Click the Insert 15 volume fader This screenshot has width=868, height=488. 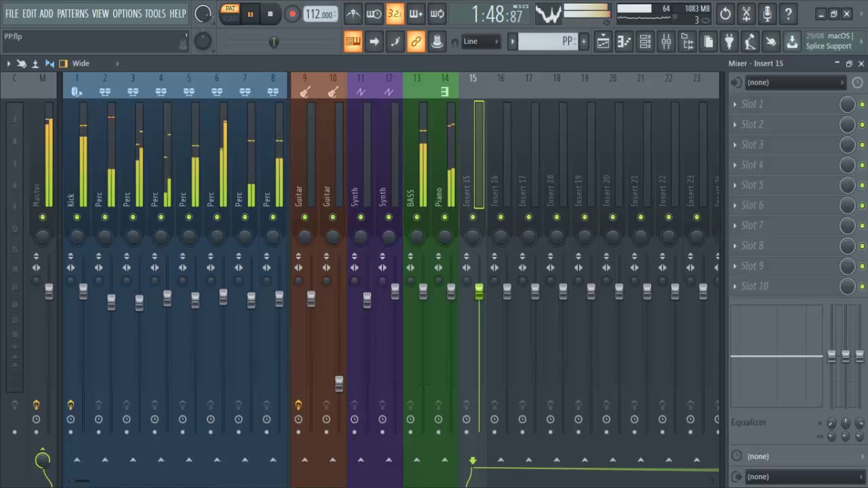[x=479, y=292]
